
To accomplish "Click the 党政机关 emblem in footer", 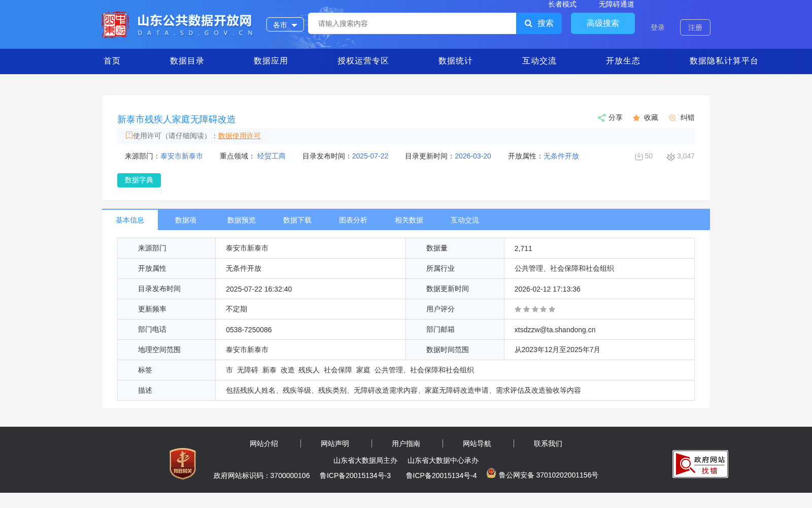I will pyautogui.click(x=183, y=463).
